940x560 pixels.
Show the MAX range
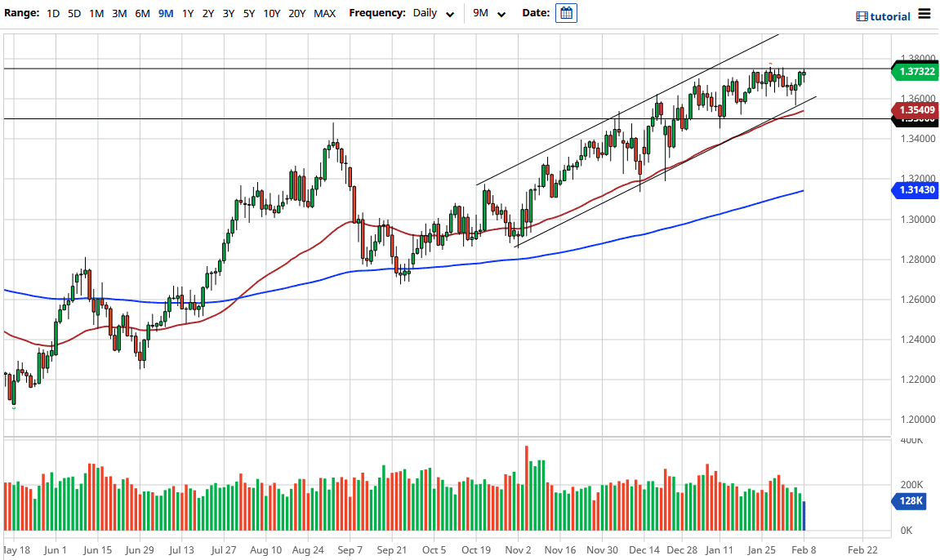(324, 13)
